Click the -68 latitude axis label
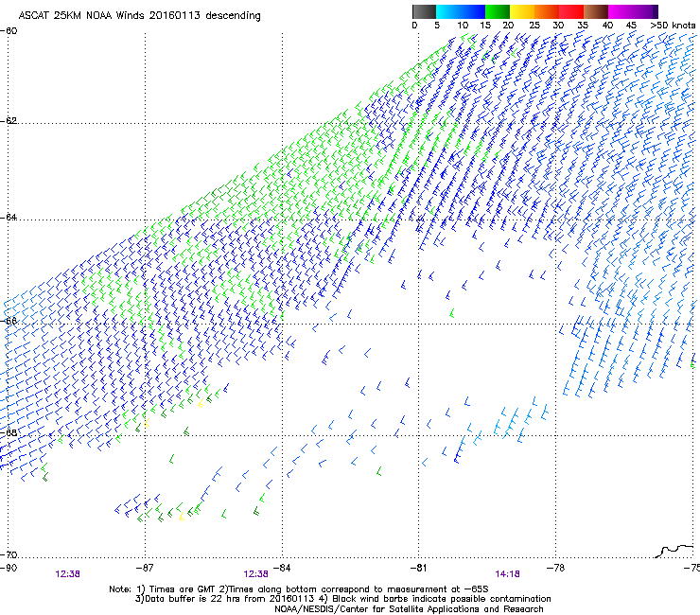700x615 pixels. [x=10, y=435]
